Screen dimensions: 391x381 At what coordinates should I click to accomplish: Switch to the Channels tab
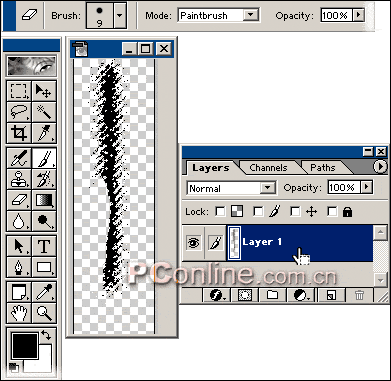[x=268, y=168]
